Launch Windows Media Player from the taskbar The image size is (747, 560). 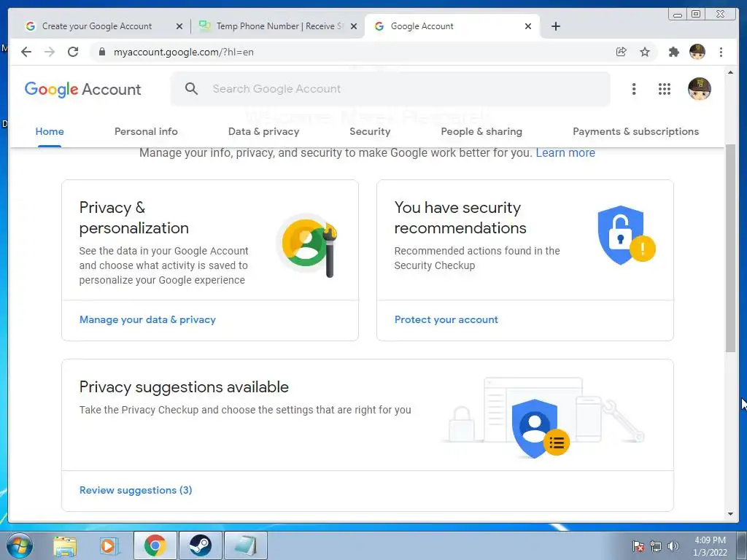108,545
